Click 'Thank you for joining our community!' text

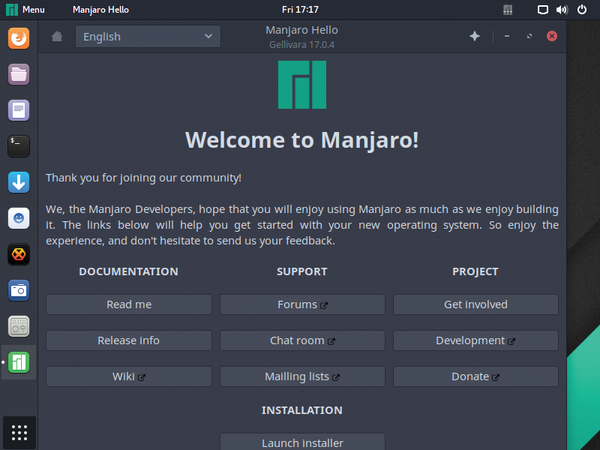[143, 178]
